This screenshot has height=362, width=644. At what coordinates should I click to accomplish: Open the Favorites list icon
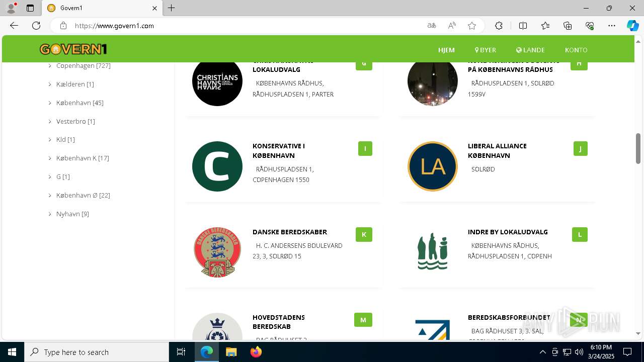coord(545,26)
